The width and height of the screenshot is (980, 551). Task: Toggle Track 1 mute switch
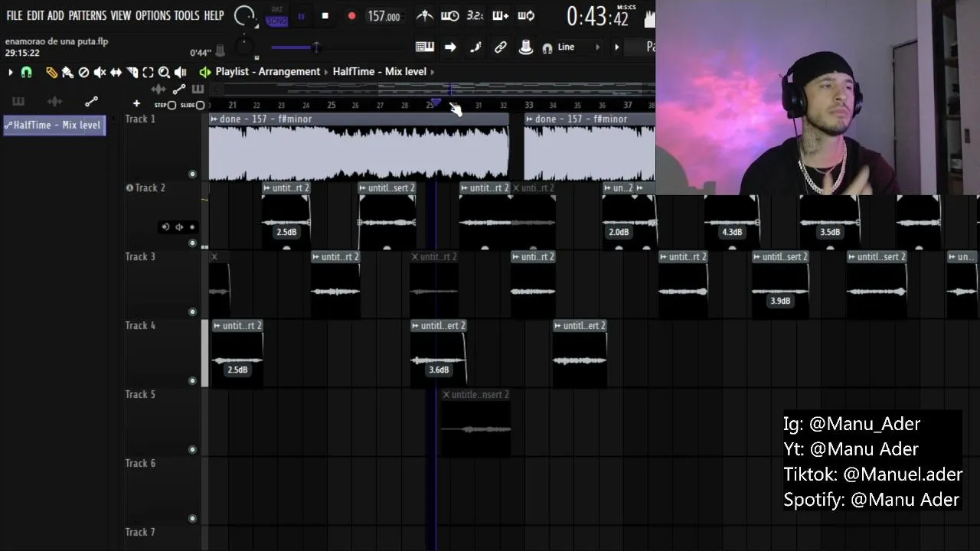(192, 174)
